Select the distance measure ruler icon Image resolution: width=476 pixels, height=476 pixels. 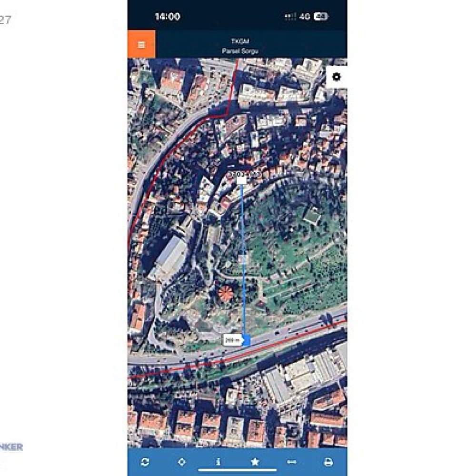(291, 462)
